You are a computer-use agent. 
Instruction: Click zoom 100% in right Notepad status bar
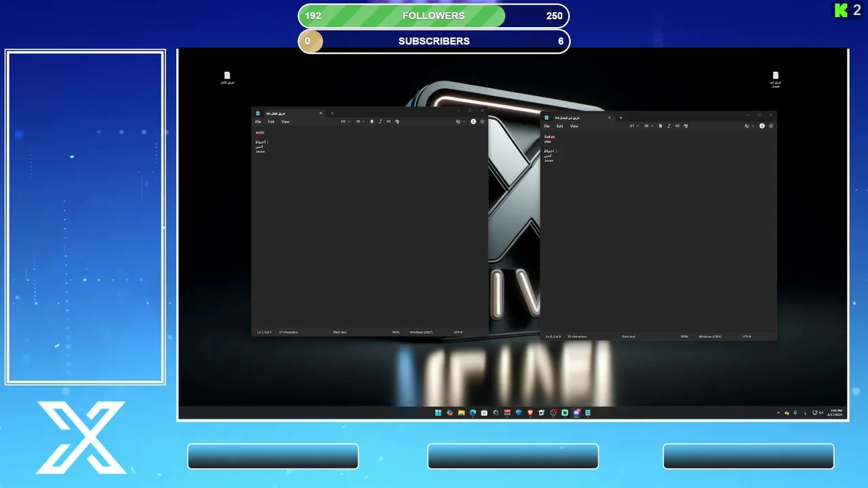pos(684,336)
